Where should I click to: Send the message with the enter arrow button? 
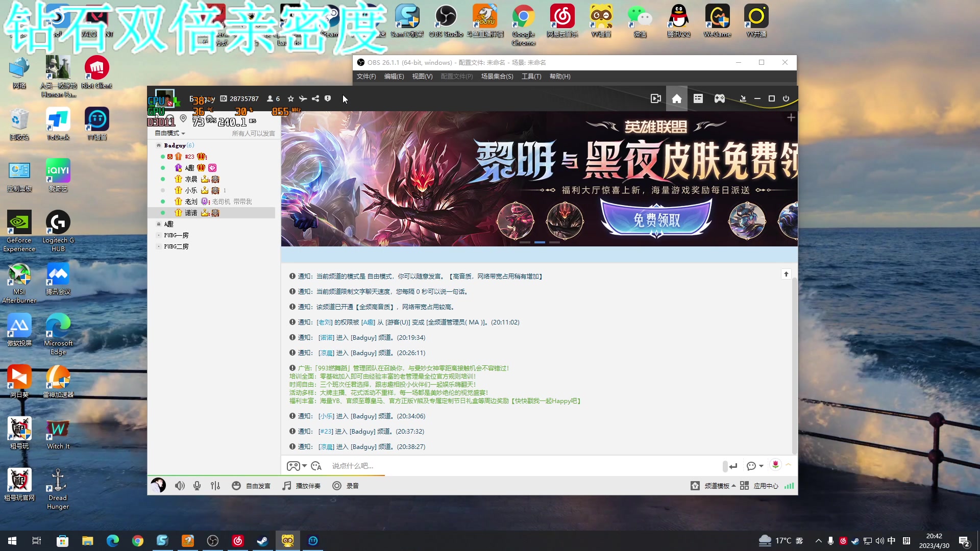coord(733,466)
